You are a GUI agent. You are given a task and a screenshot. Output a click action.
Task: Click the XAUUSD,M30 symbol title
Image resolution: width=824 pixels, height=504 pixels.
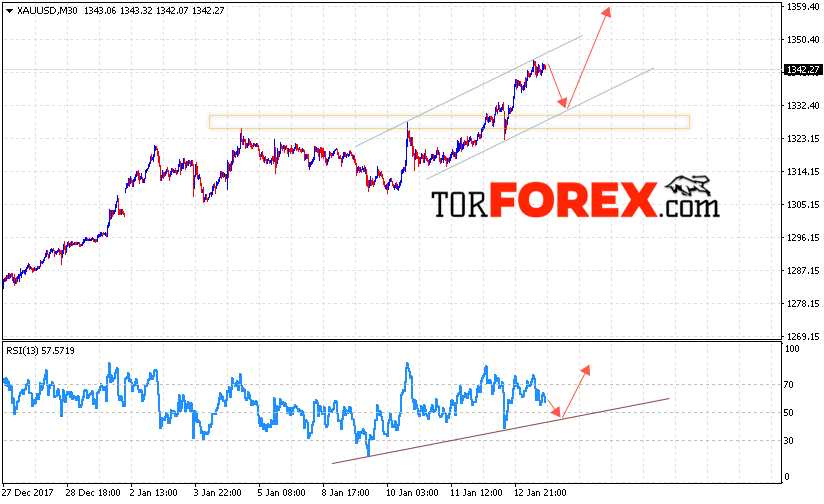pos(47,11)
